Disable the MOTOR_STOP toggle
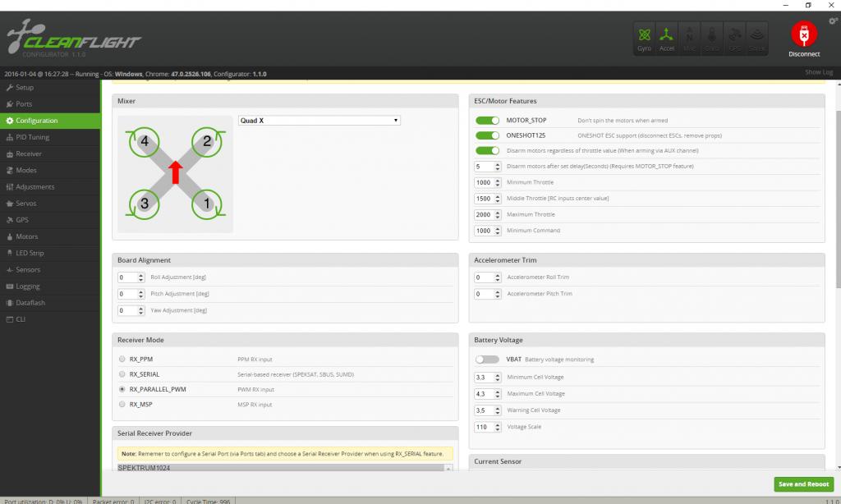This screenshot has width=841, height=504. (x=488, y=121)
